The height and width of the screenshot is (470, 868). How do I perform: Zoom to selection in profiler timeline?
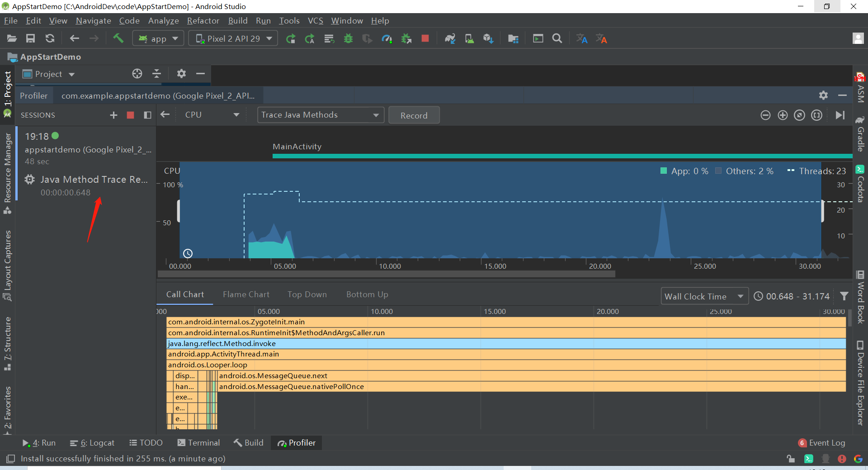(816, 115)
